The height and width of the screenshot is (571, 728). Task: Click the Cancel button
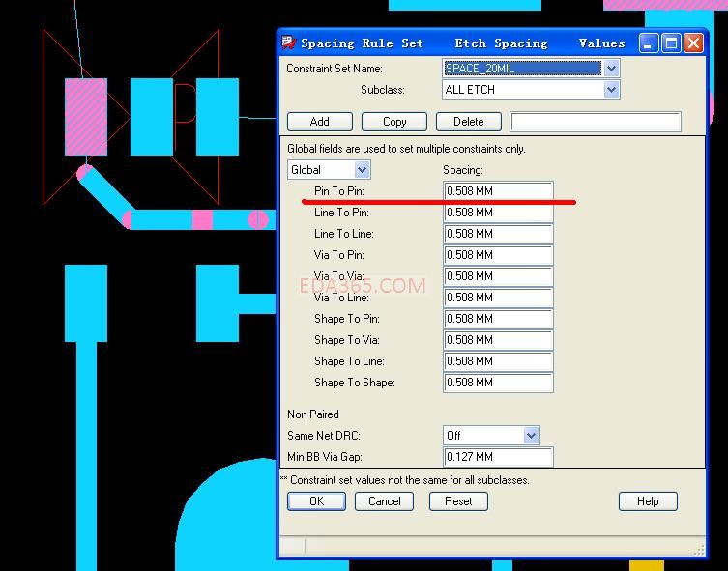[384, 501]
